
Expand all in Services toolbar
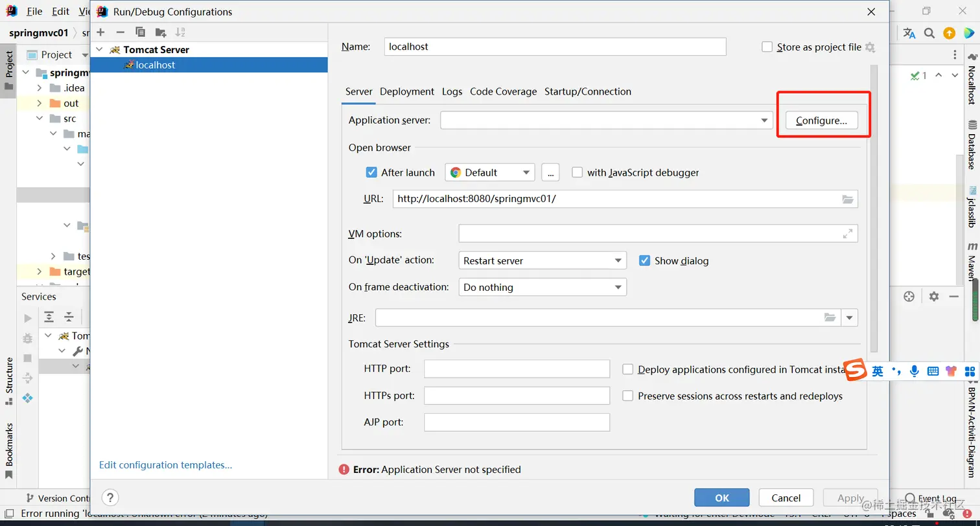tap(49, 317)
